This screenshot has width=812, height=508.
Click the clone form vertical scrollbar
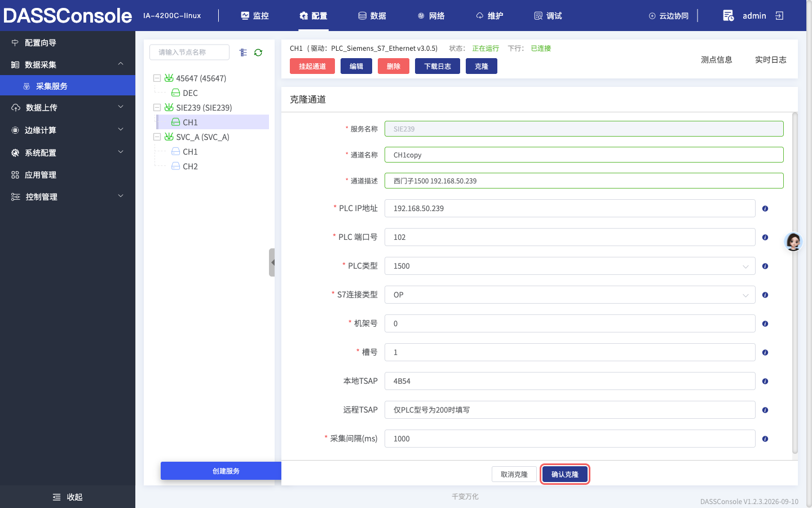pyautogui.click(x=795, y=282)
